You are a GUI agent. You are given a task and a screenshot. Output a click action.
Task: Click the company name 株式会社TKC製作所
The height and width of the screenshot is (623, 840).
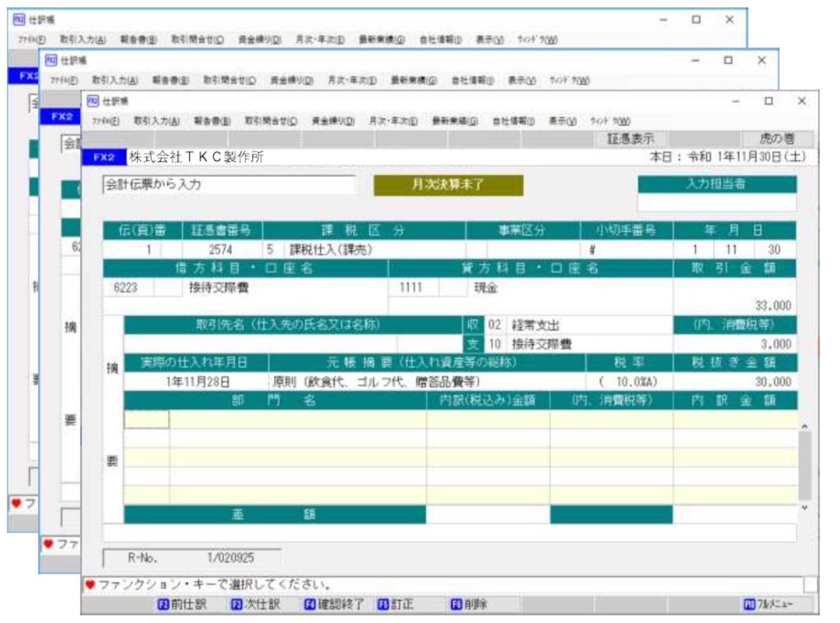pyautogui.click(x=196, y=157)
